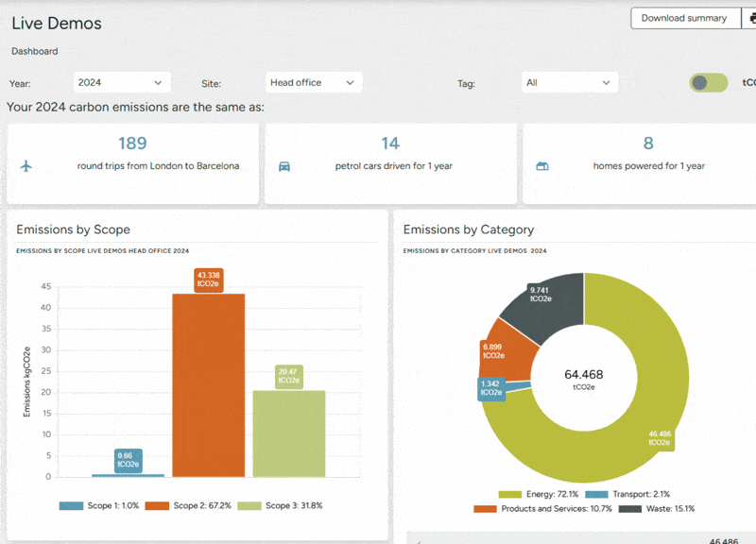Click the Emissions by Category title
The image size is (756, 544).
tap(469, 229)
